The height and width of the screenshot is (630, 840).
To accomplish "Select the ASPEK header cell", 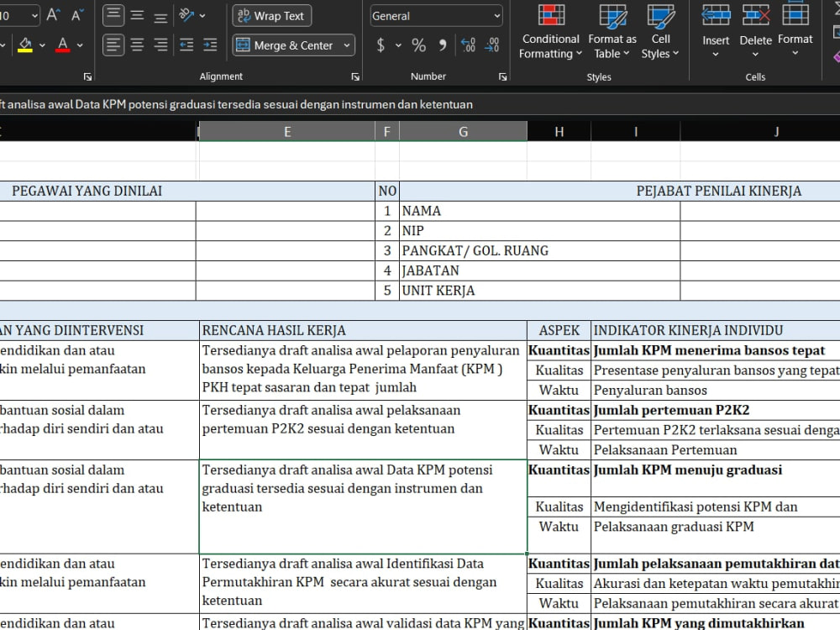I will pos(559,330).
